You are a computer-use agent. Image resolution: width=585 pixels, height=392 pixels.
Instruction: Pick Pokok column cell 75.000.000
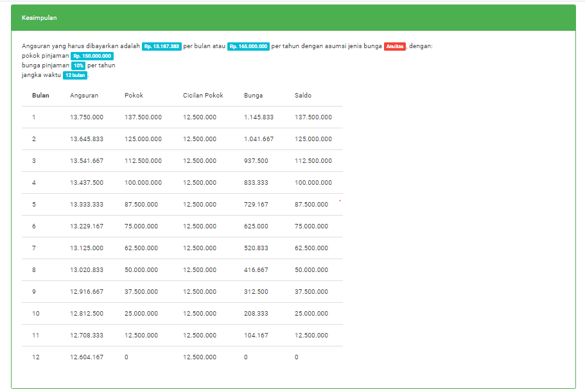point(141,226)
